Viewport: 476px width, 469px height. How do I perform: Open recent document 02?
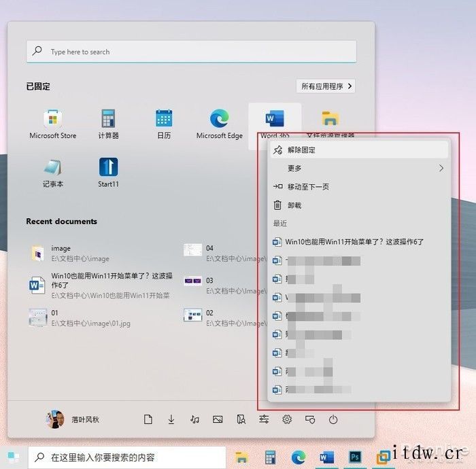[225, 317]
